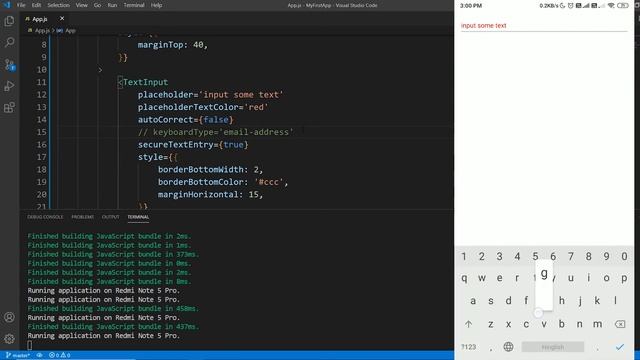Screen dimensions: 640x360
Task: Tap the 'input some text' field on phone
Action: pos(544,25)
